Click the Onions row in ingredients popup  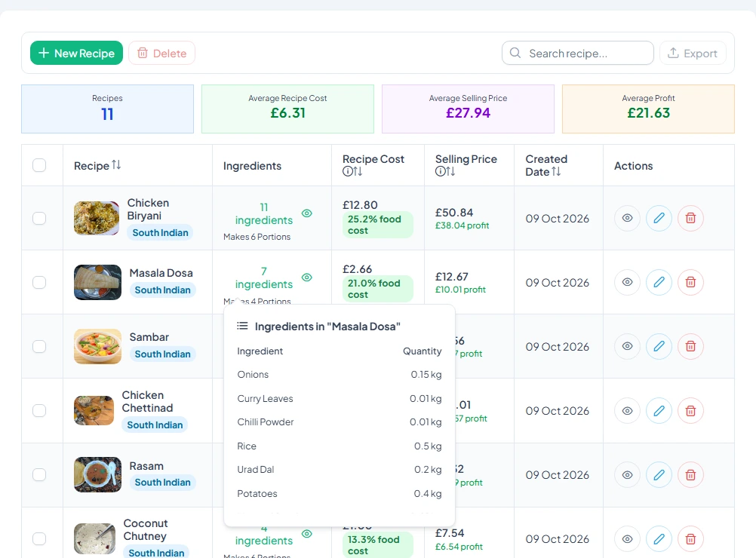(340, 375)
